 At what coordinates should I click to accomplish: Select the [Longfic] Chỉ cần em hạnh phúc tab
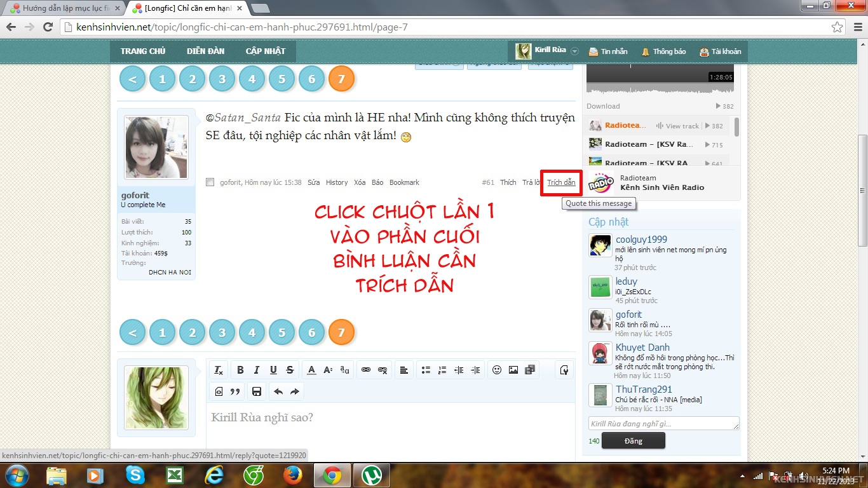(x=187, y=9)
